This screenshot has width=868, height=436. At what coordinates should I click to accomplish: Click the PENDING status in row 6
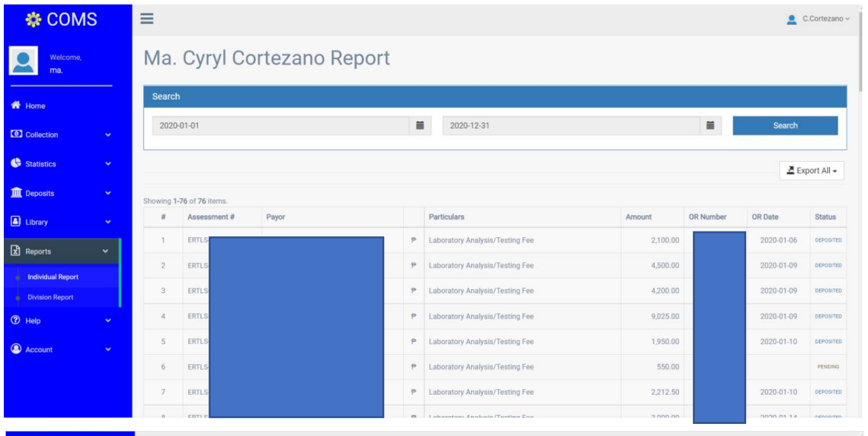829,367
